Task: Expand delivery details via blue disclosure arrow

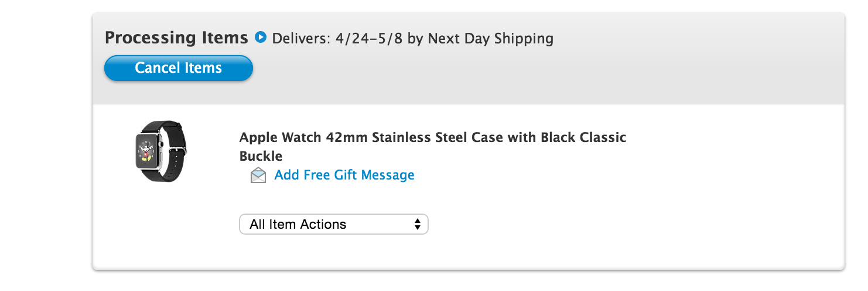Action: click(x=261, y=38)
